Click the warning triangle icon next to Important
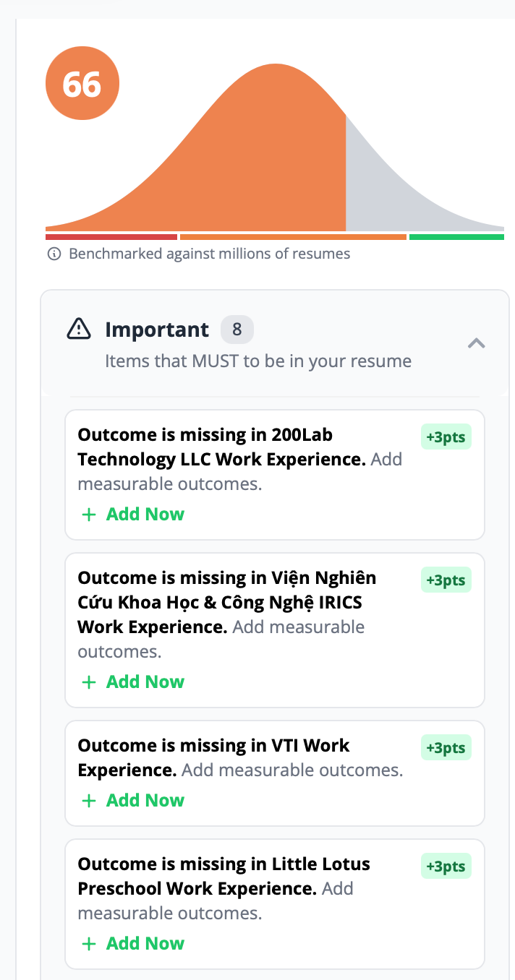Viewport: 515px width, 980px height. pyautogui.click(x=79, y=330)
